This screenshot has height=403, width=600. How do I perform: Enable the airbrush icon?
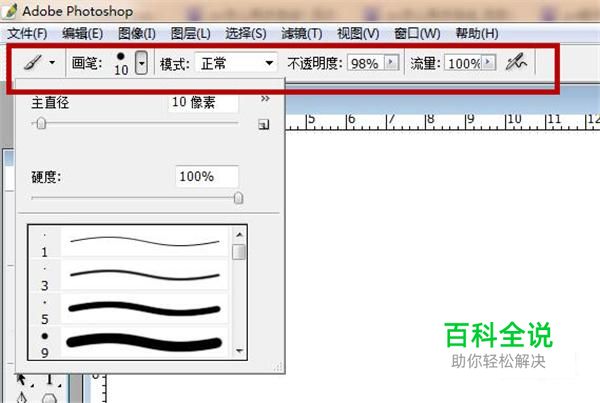click(516, 62)
